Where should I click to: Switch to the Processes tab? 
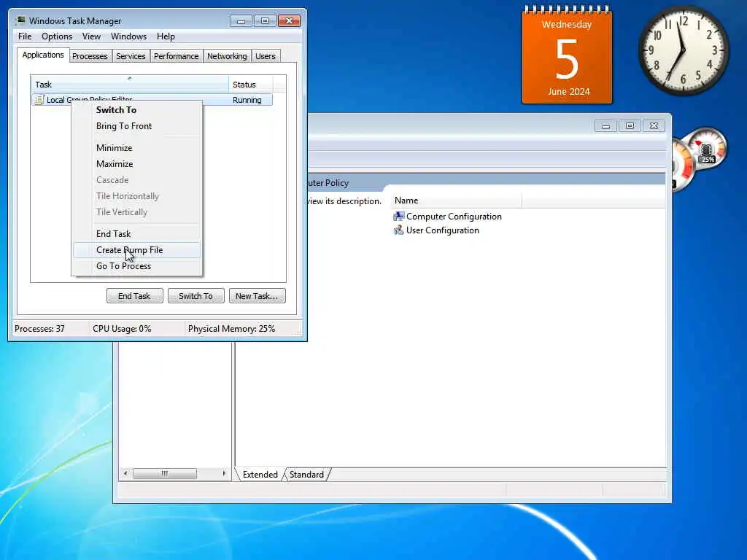click(x=90, y=56)
